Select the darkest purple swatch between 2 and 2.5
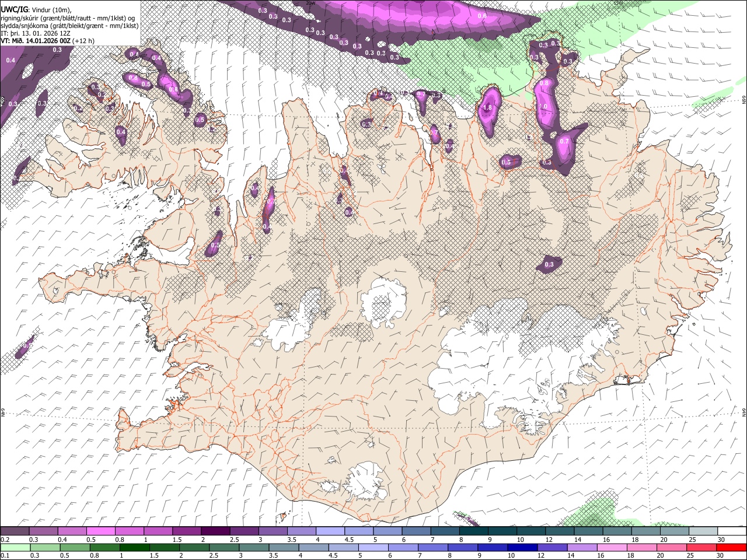 click(x=215, y=531)
